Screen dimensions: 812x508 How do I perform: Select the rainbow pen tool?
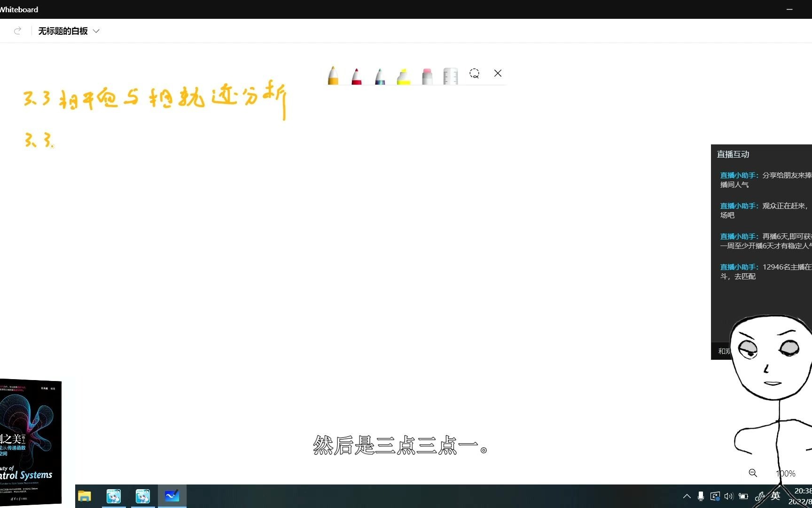pos(380,76)
